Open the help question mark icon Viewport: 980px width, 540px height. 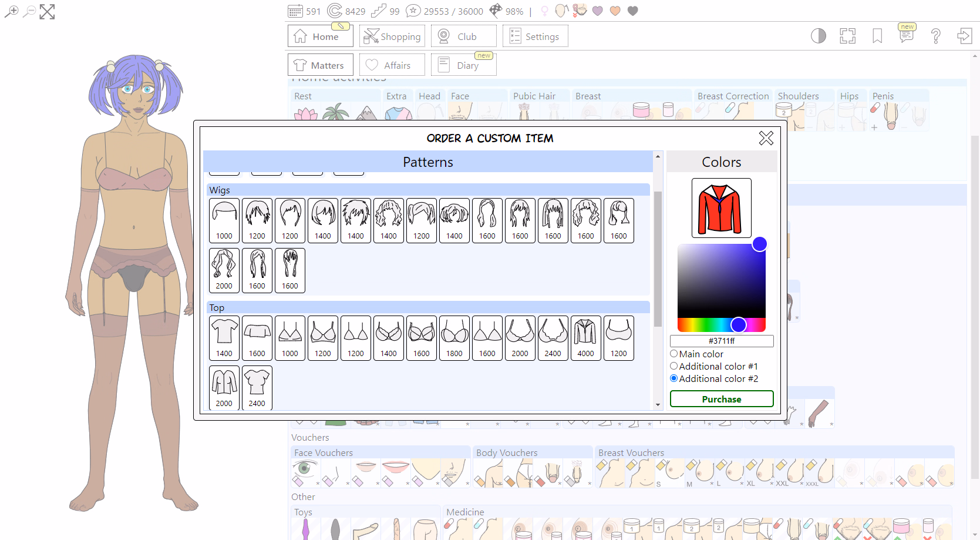[x=935, y=36]
